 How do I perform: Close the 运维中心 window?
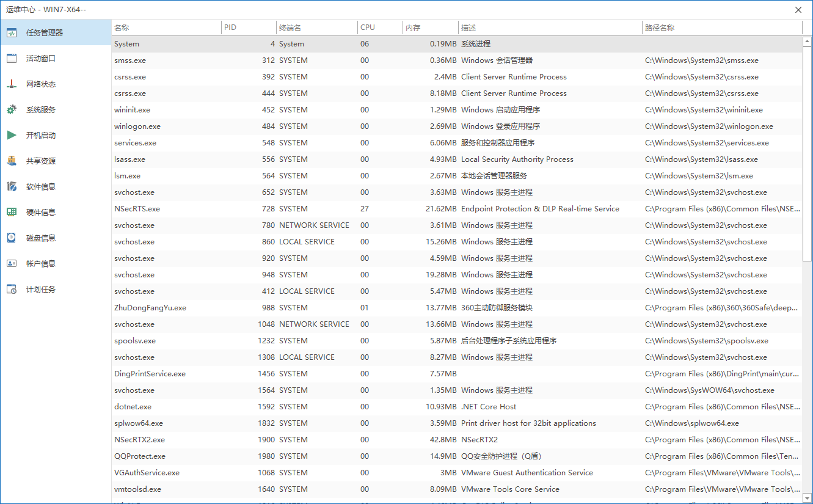tap(798, 10)
